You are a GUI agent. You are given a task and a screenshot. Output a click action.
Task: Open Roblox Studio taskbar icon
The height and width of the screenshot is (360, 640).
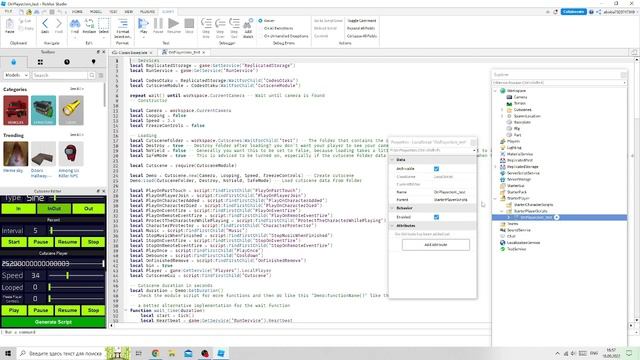point(221,353)
